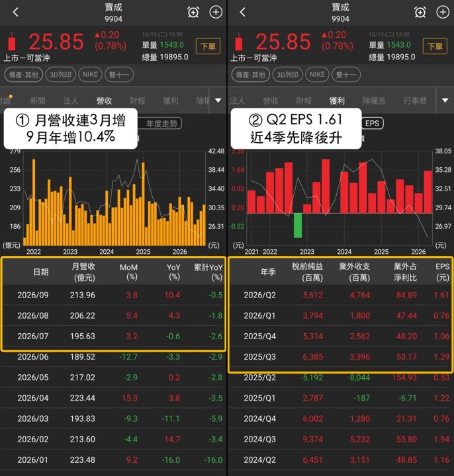Click the 稅前純益 column header
The image size is (454, 476).
pyautogui.click(x=307, y=272)
